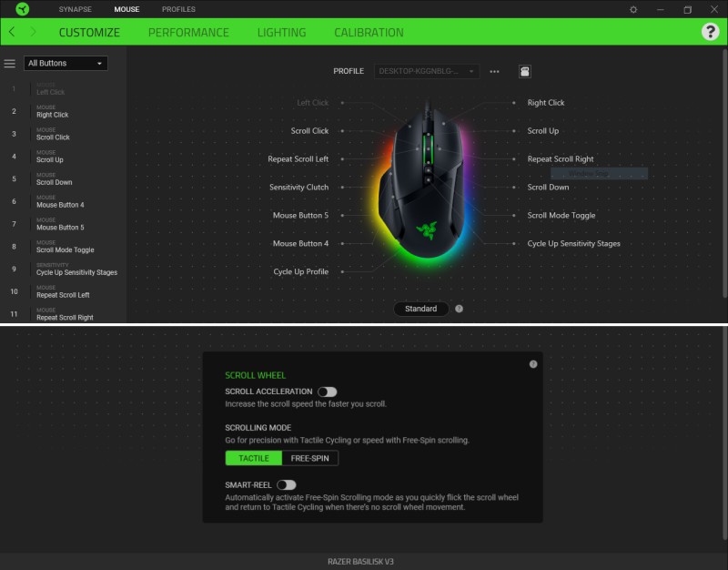Viewport: 728px width, 570px height.
Task: Click Scroll Down label beside mouse diagram
Action: [548, 188]
